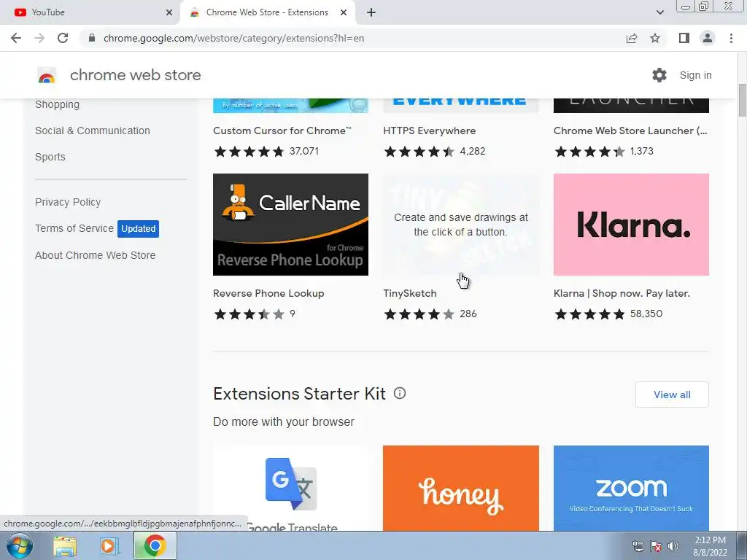Go back to the previous page
The image size is (747, 560).
click(x=16, y=38)
